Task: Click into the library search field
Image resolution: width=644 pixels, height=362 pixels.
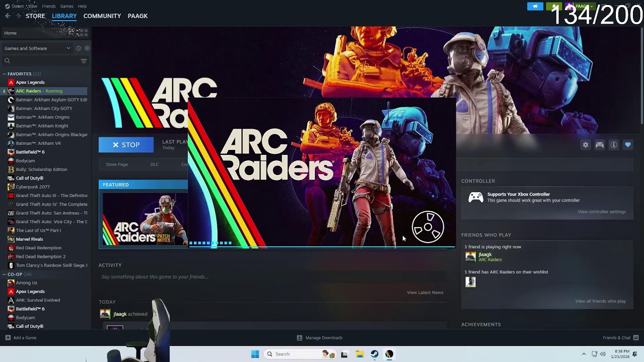Action: click(x=42, y=61)
